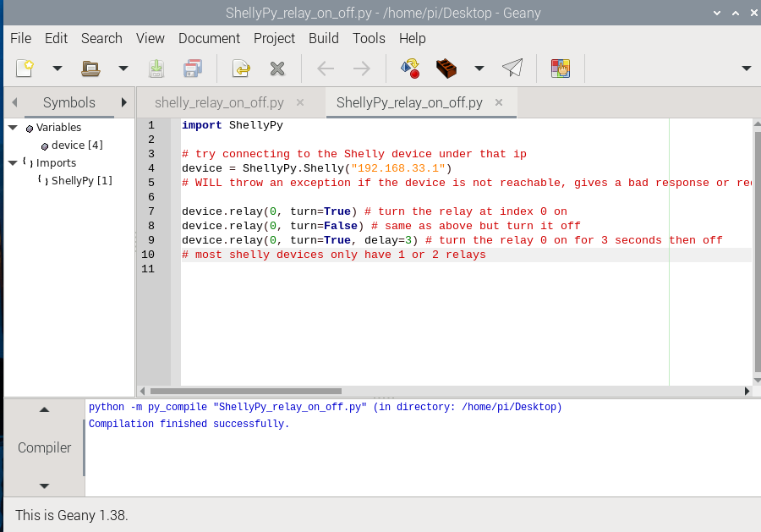Screen dimensions: 761x532
Task: Go to previous sidebar tab arrow
Action: click(14, 102)
